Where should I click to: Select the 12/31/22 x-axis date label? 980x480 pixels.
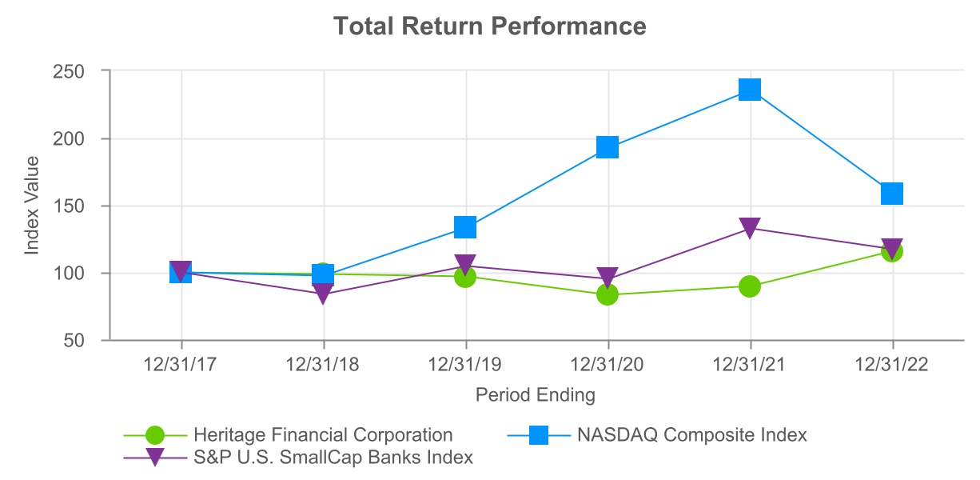click(x=891, y=362)
